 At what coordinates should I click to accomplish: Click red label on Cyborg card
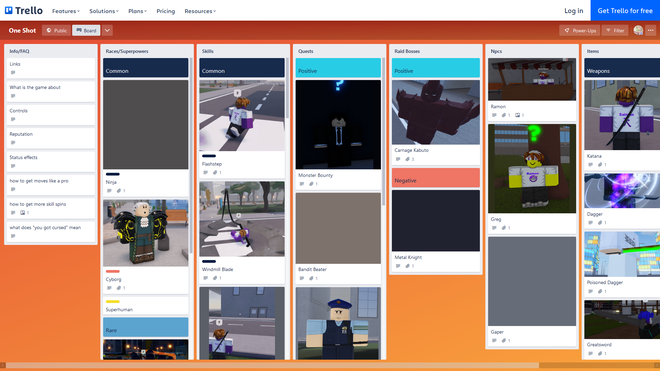(113, 271)
